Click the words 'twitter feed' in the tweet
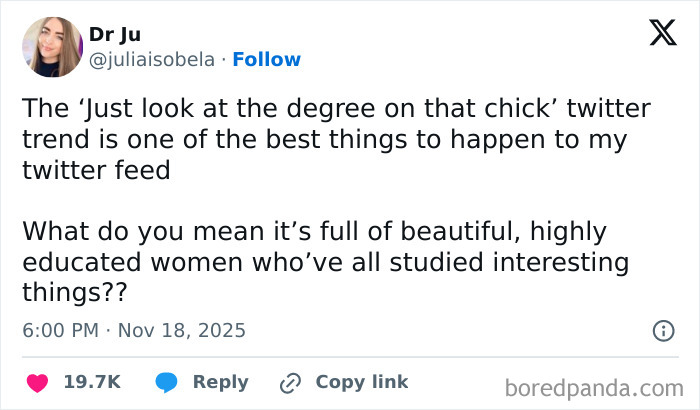 pos(96,170)
